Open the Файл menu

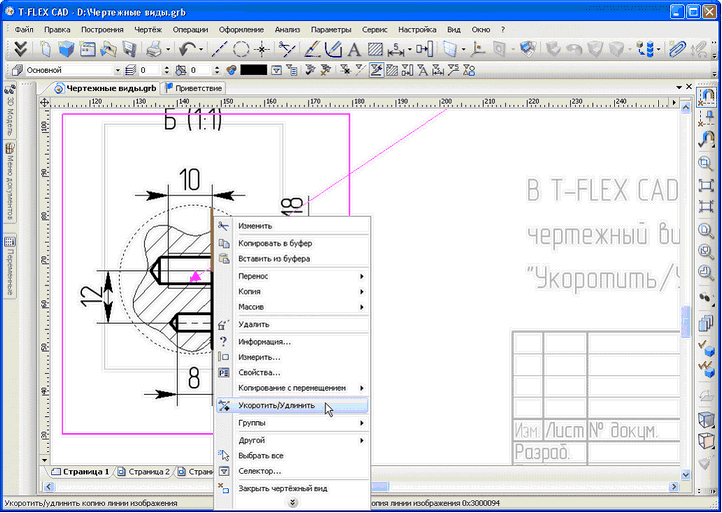24,29
